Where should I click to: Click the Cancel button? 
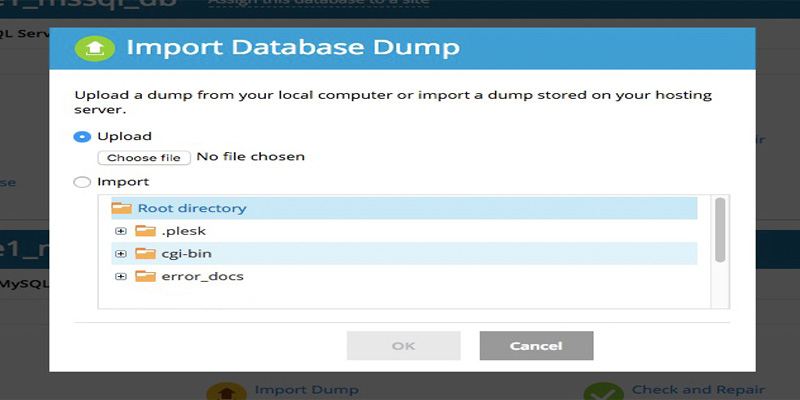tap(536, 345)
